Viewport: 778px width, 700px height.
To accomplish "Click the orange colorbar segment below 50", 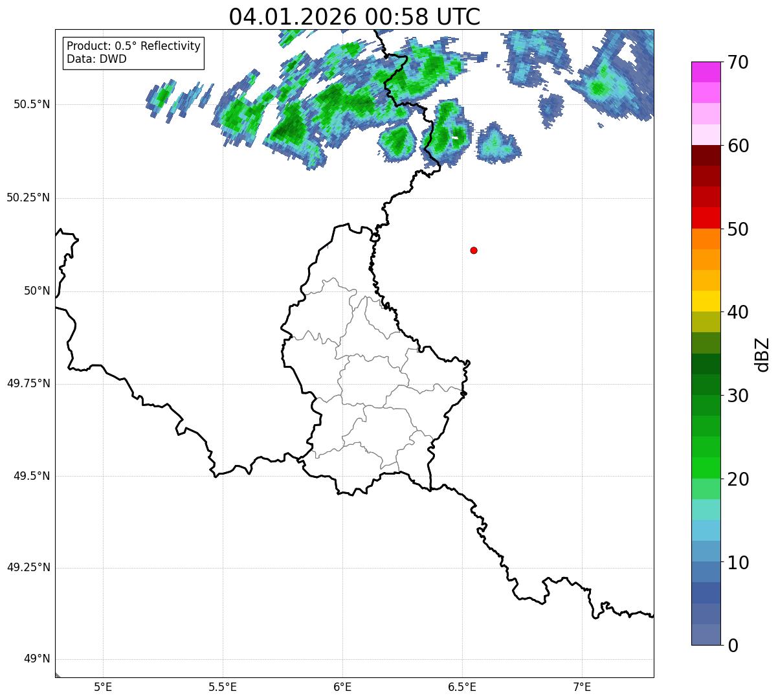I will point(706,239).
